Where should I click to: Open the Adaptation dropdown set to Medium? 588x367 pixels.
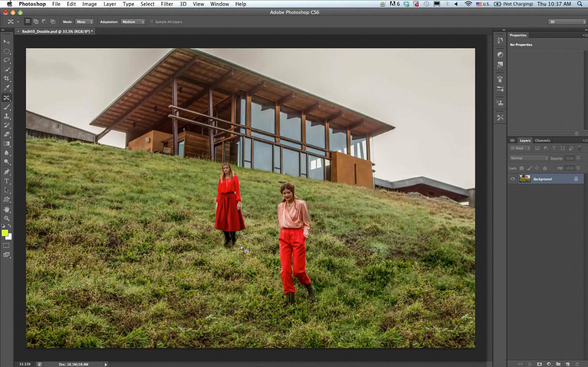[x=133, y=22]
